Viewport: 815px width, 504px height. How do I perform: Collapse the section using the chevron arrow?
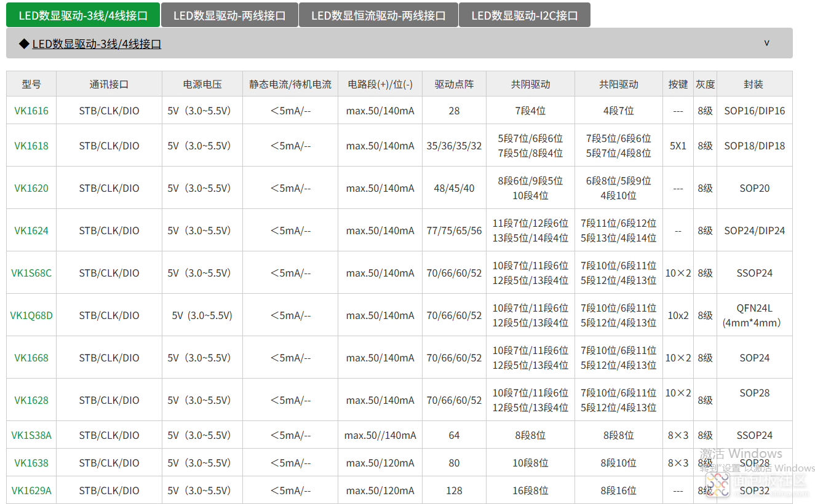click(766, 43)
